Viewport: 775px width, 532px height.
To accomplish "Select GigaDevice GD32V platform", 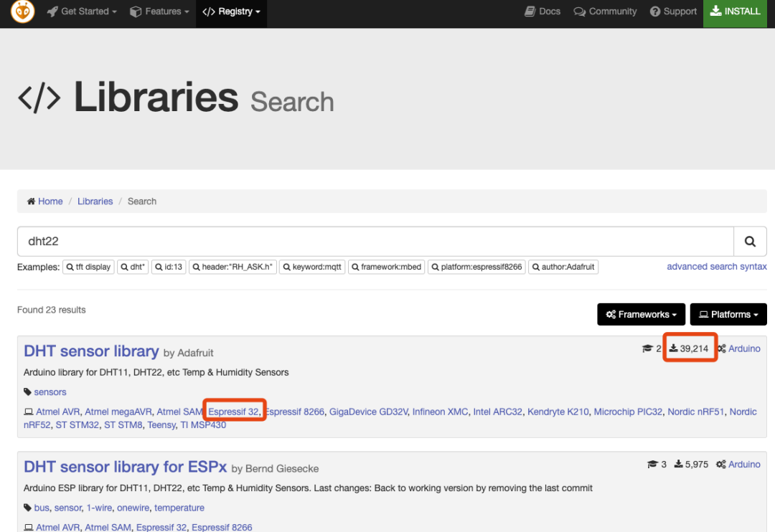I will pos(369,412).
